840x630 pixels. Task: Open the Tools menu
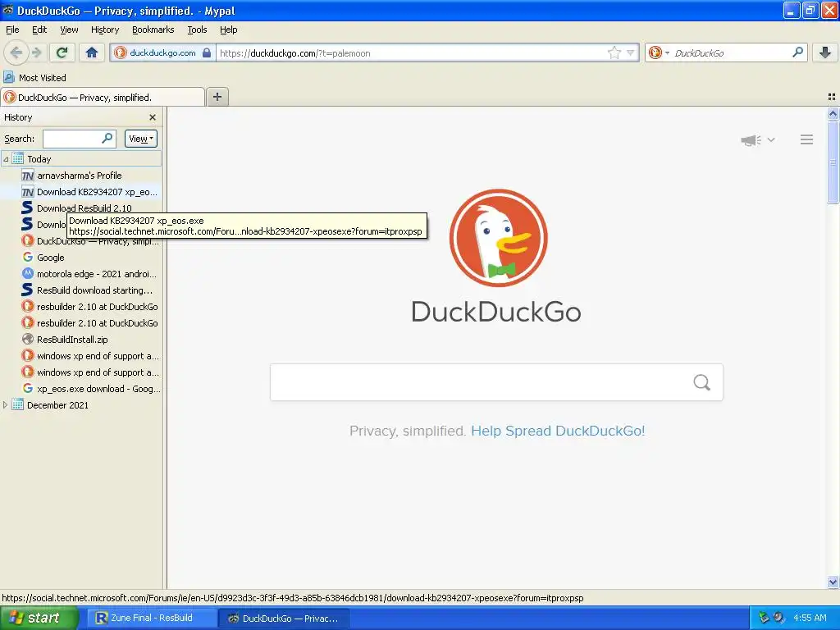(x=197, y=30)
